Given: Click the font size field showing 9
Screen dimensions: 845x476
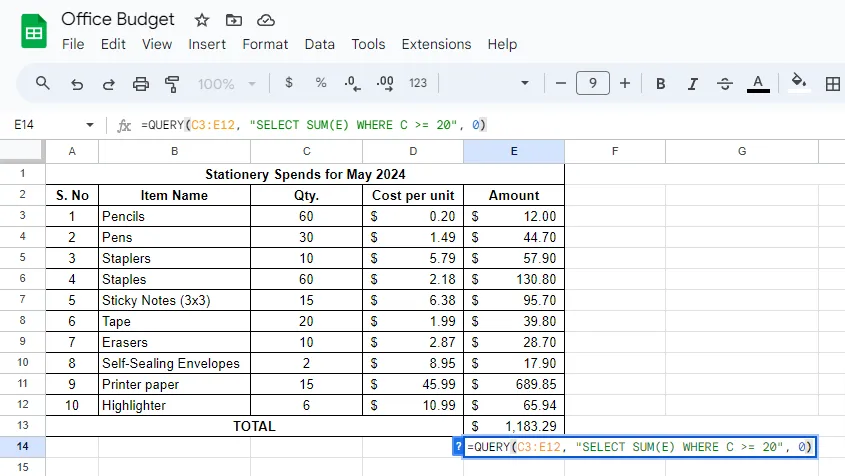Looking at the screenshot, I should pos(593,83).
